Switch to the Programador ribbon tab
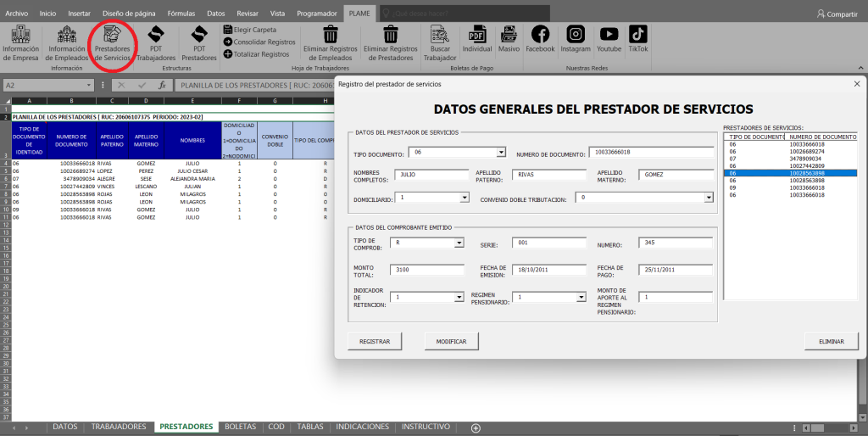Viewport: 868px width, 436px height. pyautogui.click(x=317, y=14)
